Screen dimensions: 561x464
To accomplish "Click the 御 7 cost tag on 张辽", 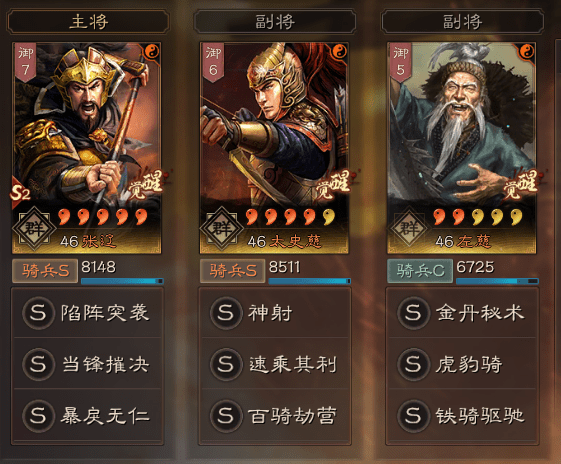I will 25,62.
